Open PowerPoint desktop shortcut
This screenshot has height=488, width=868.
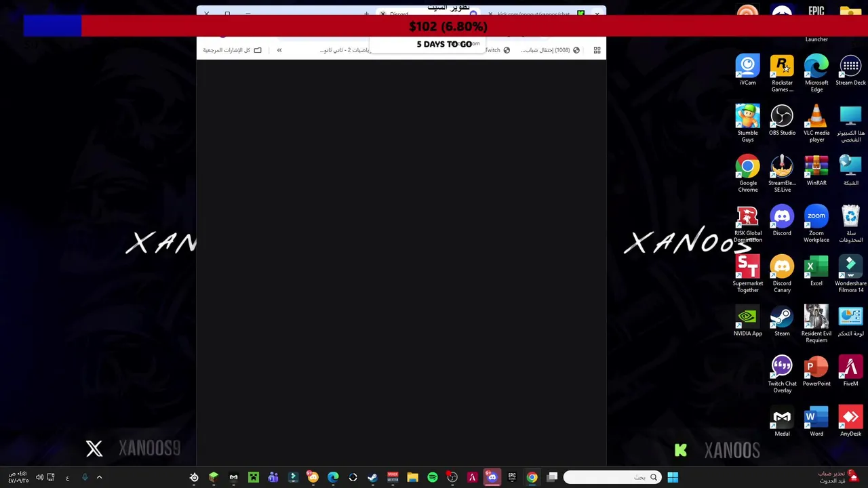[816, 371]
